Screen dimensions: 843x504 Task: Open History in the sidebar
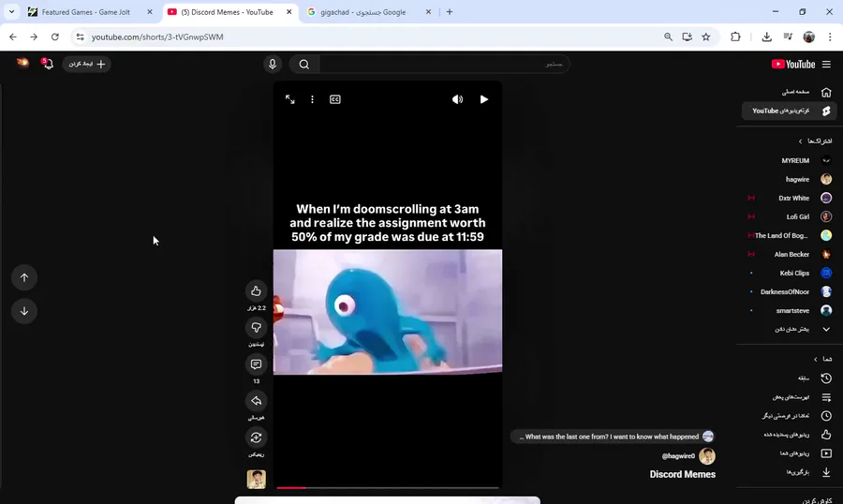point(790,378)
